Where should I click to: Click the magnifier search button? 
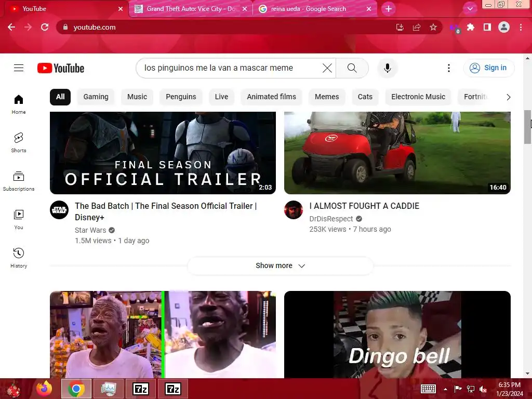[x=352, y=68]
